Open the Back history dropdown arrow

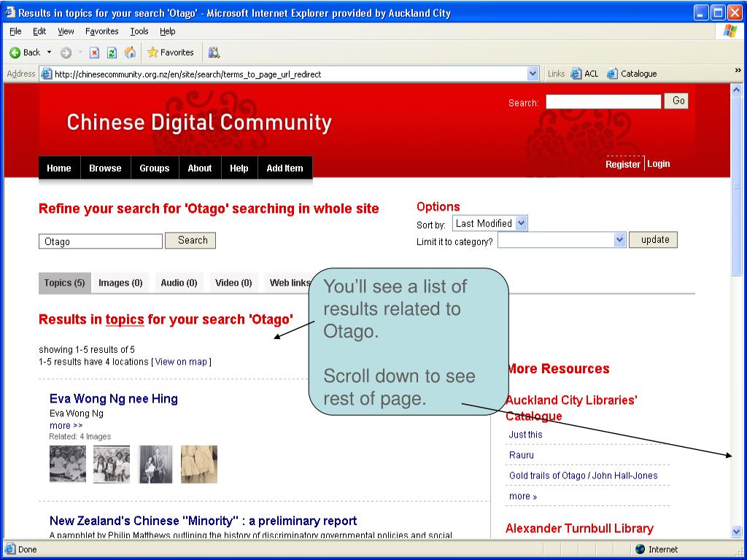tap(49, 52)
